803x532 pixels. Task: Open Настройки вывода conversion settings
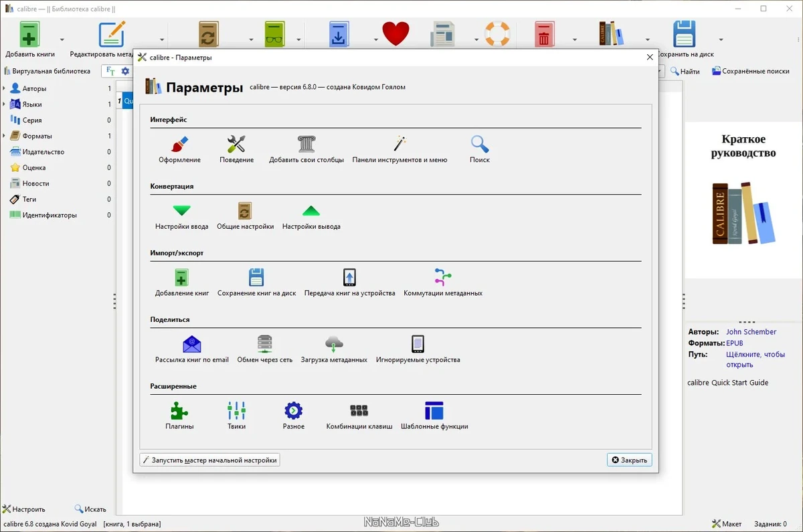point(311,216)
